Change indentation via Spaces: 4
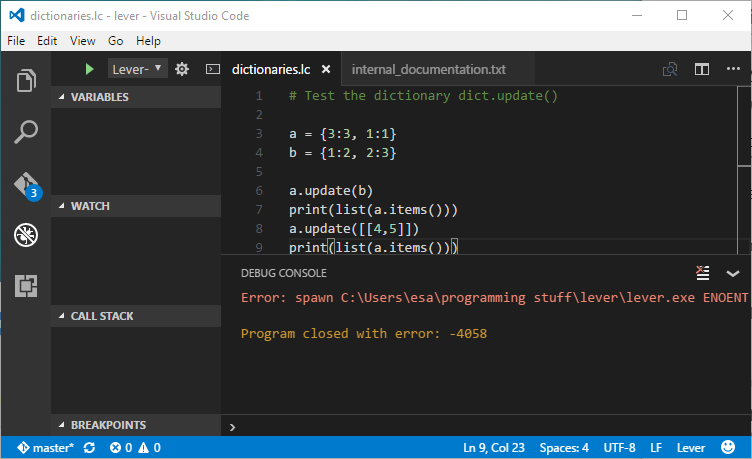The height and width of the screenshot is (459, 752). pos(564,447)
